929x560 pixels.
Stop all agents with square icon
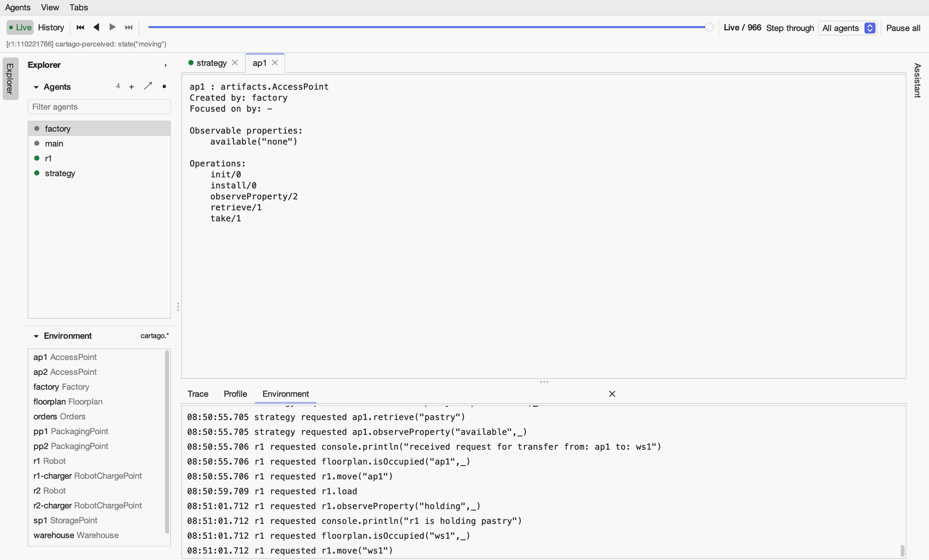(x=164, y=87)
